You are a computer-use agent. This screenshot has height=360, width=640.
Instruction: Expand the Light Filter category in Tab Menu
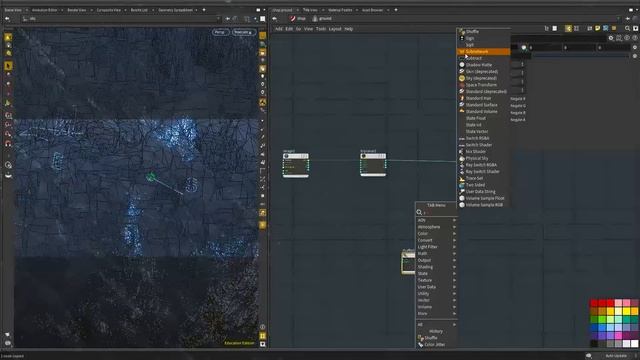click(436, 247)
